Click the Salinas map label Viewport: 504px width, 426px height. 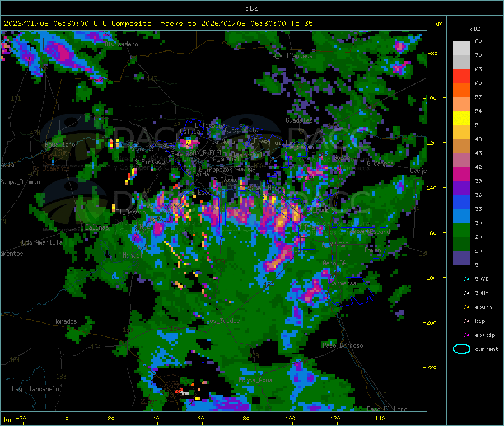click(x=97, y=227)
